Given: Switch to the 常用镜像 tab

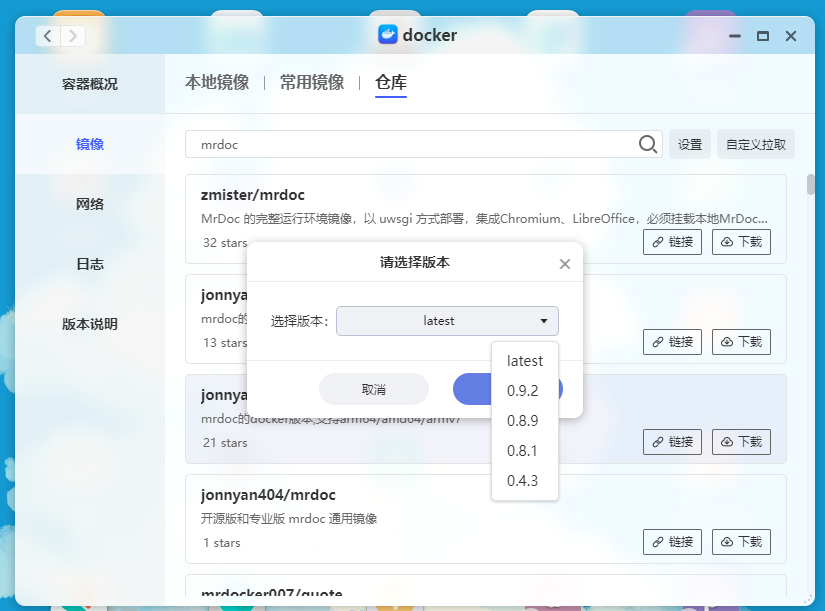Looking at the screenshot, I should tap(312, 83).
